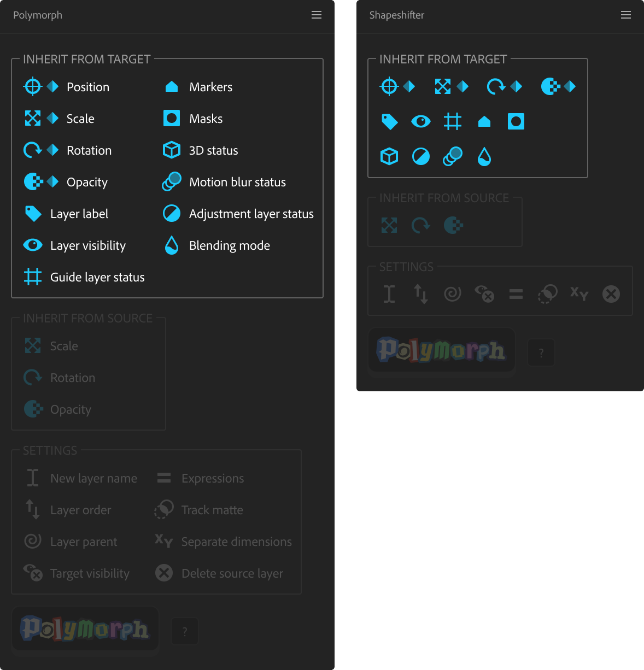Image resolution: width=644 pixels, height=670 pixels.
Task: Toggle the keyframe diamond next to Position
Action: (53, 86)
